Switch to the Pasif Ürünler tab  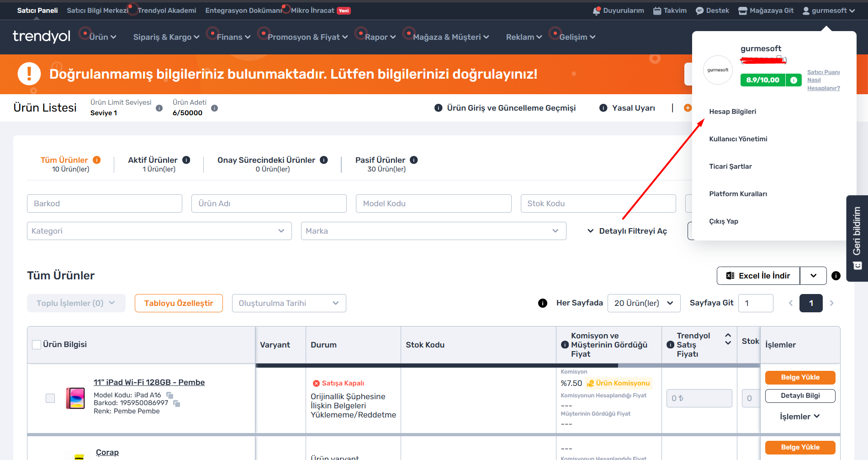tap(386, 164)
